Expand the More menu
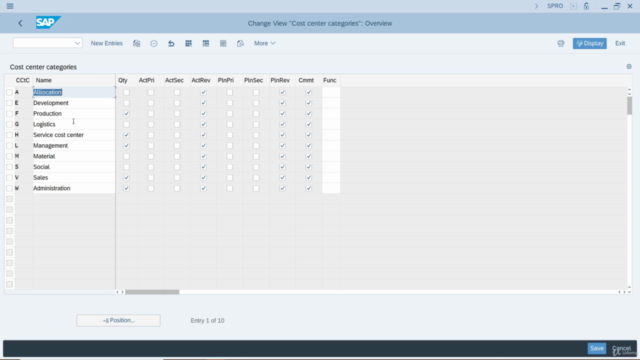 pyautogui.click(x=264, y=43)
